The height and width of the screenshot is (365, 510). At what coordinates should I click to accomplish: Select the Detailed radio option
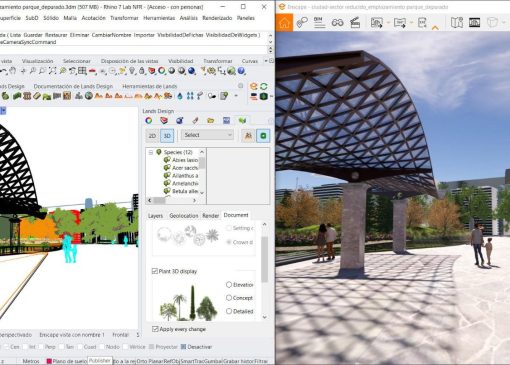coord(229,311)
